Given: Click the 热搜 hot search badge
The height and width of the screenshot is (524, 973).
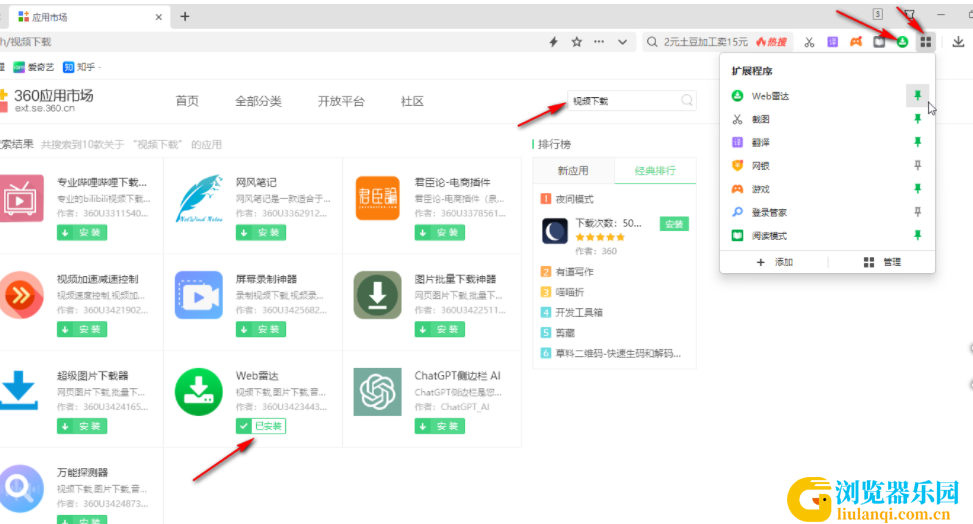Looking at the screenshot, I should pos(771,42).
